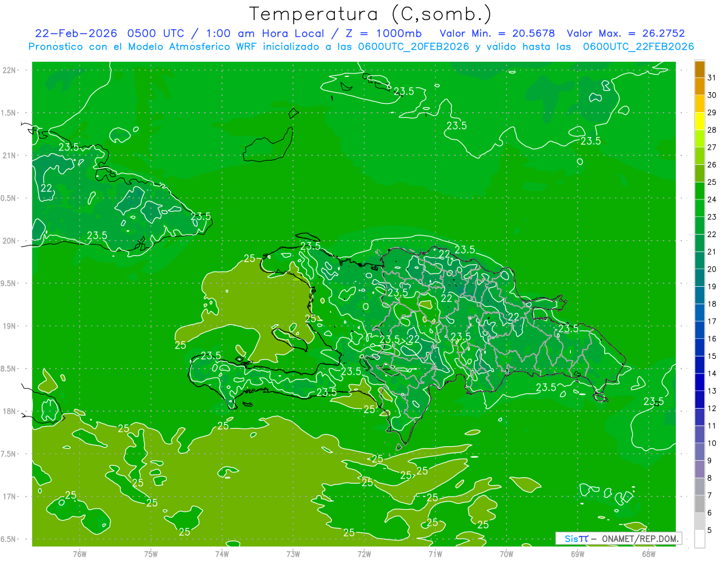This screenshot has height=562, width=728.
Task: Click colour scale label "5"
Action: (710, 530)
